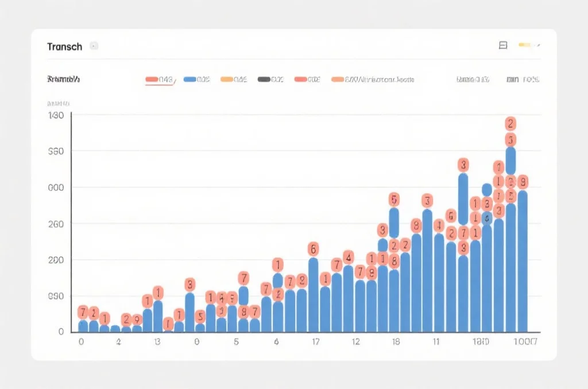Click the 6 badge above x-axis label 17

[x=313, y=249]
